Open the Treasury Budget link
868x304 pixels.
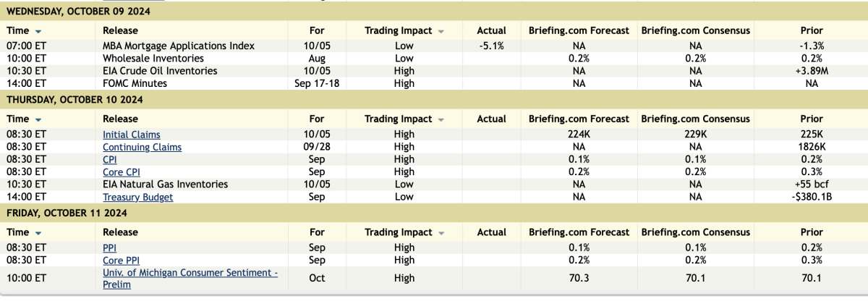tap(137, 197)
